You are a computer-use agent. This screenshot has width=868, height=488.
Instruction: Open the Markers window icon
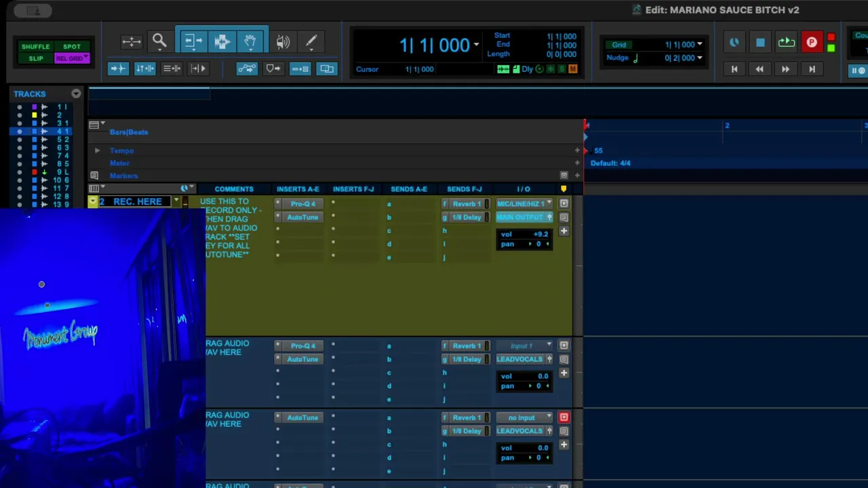pyautogui.click(x=94, y=176)
